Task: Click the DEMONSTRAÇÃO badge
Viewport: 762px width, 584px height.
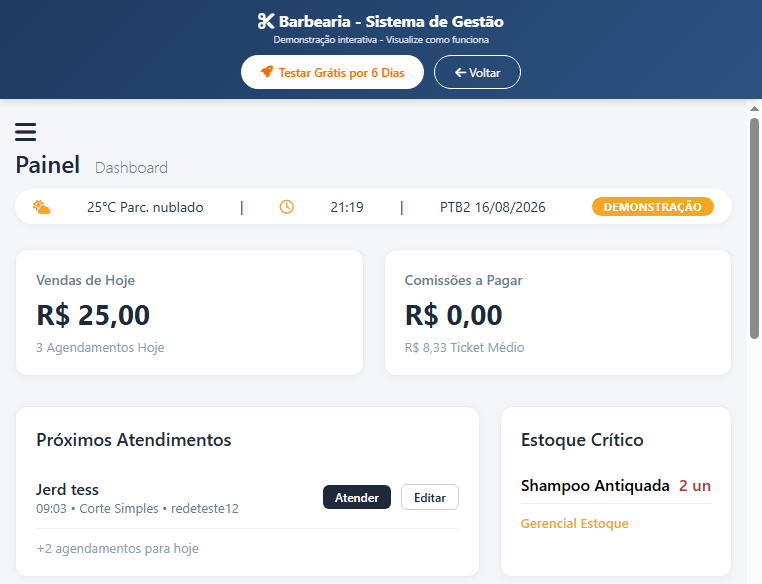Action: (653, 206)
